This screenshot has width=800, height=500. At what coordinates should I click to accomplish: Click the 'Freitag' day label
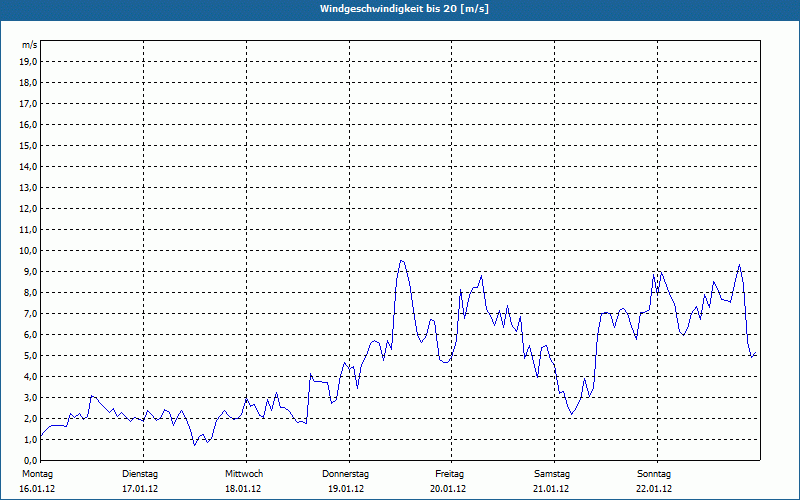pos(449,474)
